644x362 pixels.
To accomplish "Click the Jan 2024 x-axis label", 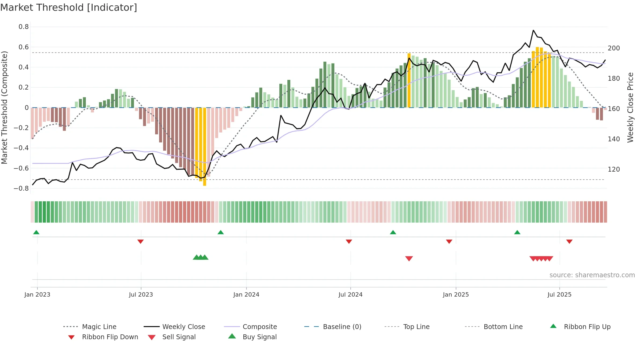I will [246, 295].
